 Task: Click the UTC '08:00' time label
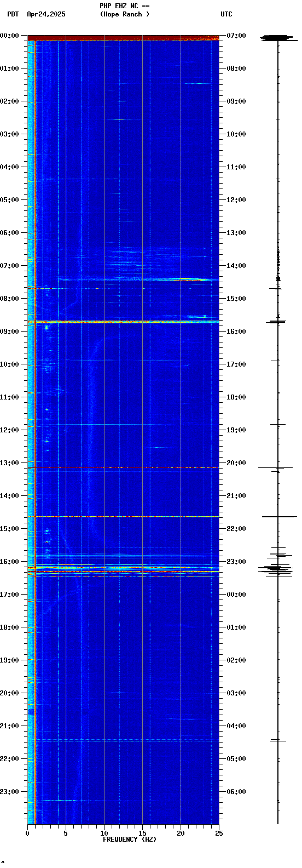click(x=236, y=68)
